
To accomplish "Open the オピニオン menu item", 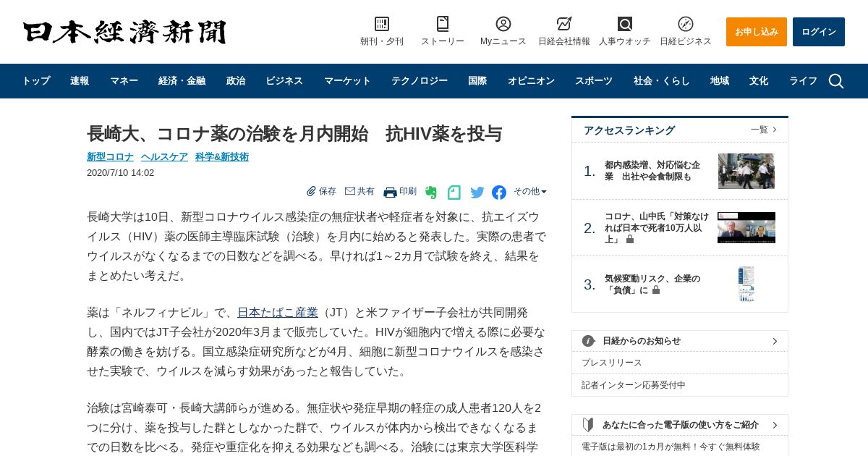I will click(x=531, y=81).
